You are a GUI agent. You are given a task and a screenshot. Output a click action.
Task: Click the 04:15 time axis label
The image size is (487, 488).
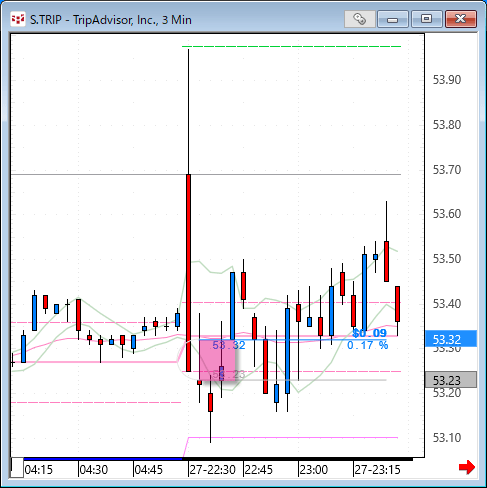pyautogui.click(x=39, y=470)
